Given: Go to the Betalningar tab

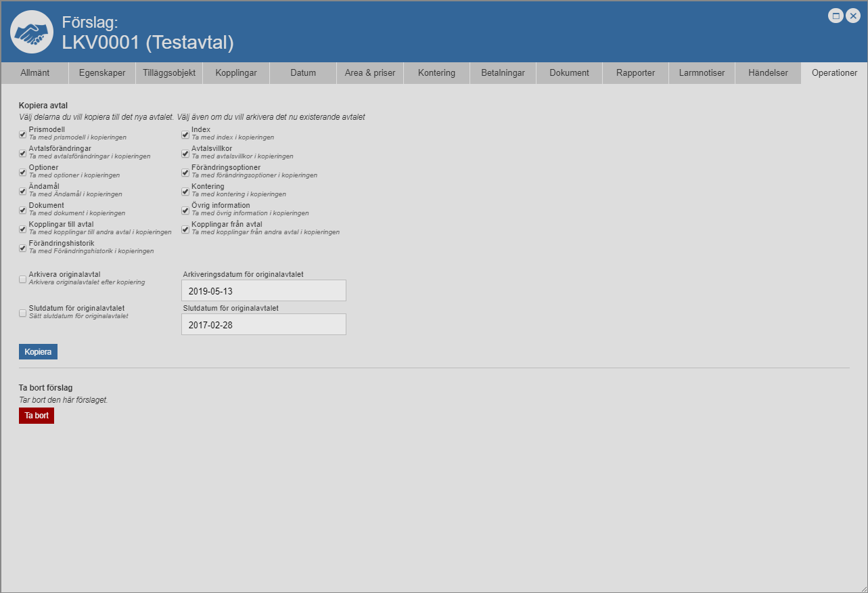Looking at the screenshot, I should coord(503,73).
